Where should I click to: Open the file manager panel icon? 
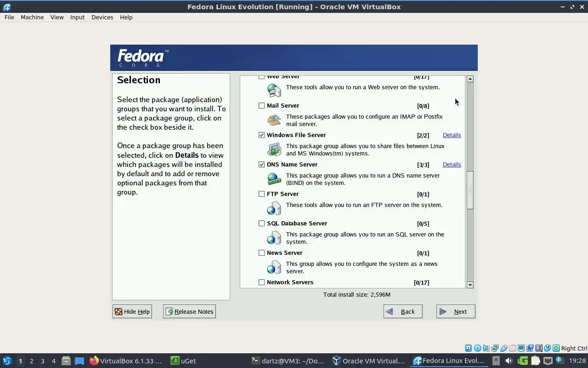point(66,361)
